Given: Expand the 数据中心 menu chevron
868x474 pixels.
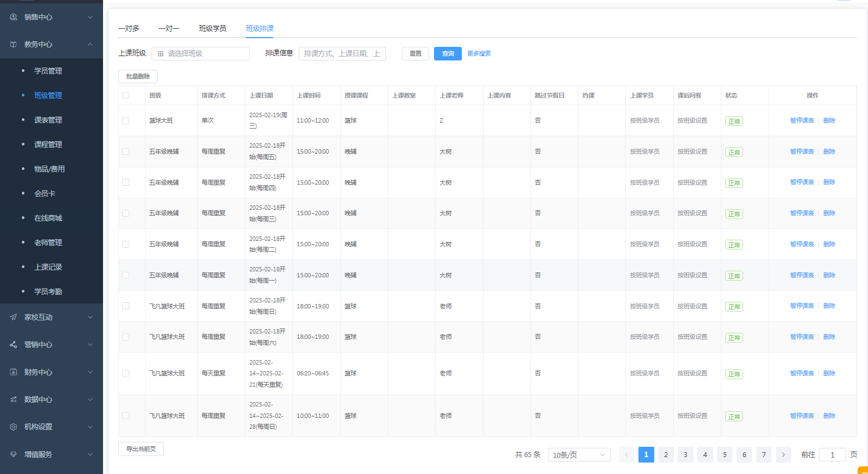Looking at the screenshot, I should pos(90,399).
